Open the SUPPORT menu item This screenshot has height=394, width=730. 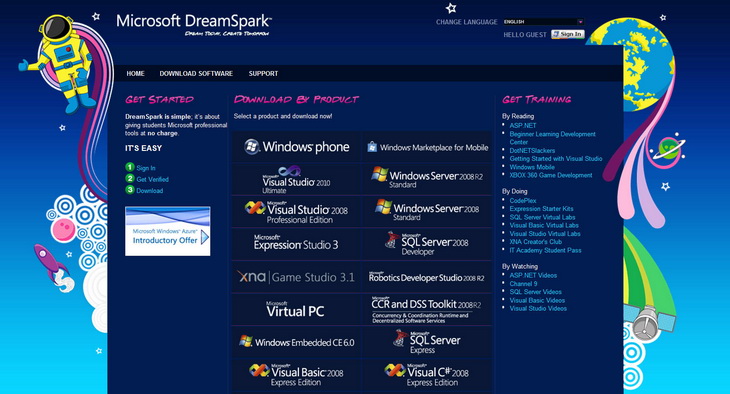263,74
